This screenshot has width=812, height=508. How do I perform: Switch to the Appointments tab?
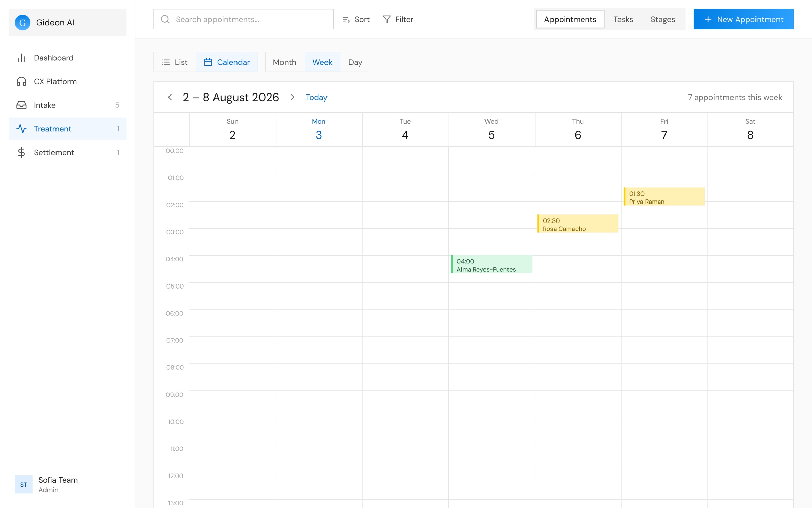click(x=570, y=19)
